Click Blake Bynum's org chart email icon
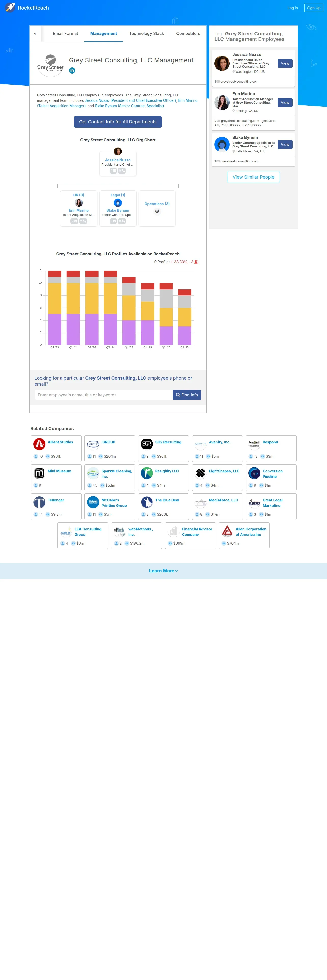The image size is (327, 980). tap(113, 221)
